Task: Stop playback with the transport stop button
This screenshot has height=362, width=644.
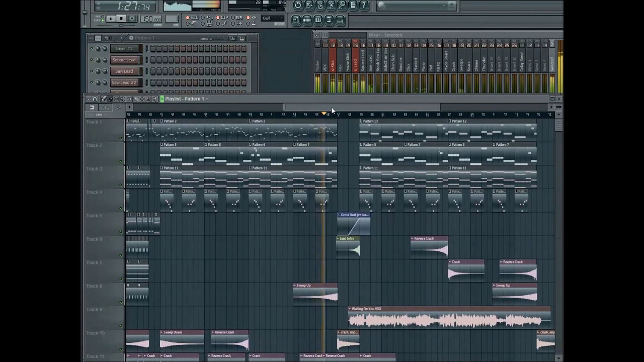Action: pos(121,19)
